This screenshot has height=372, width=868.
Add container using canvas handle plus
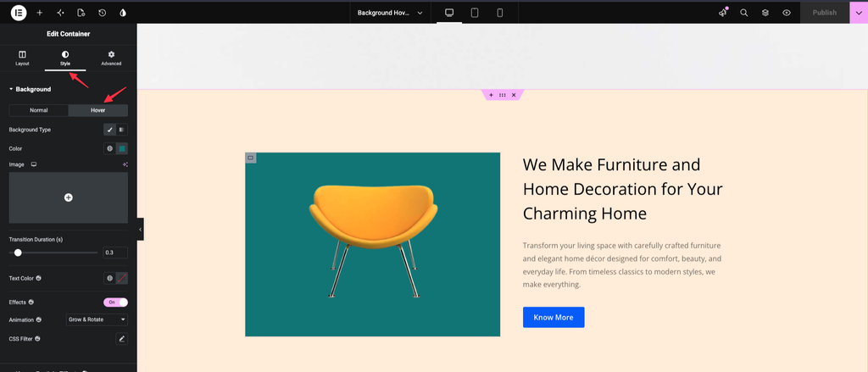491,95
